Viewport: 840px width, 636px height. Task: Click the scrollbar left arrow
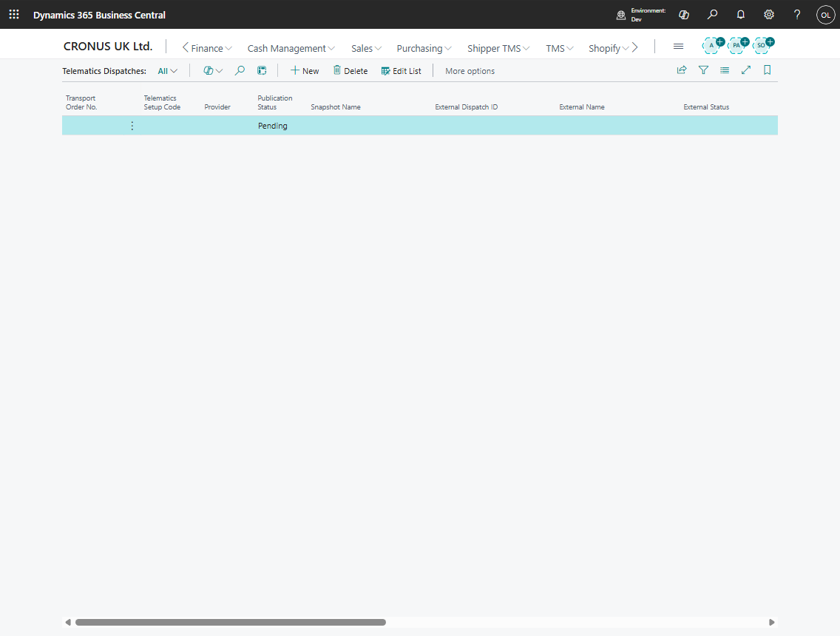[67, 622]
